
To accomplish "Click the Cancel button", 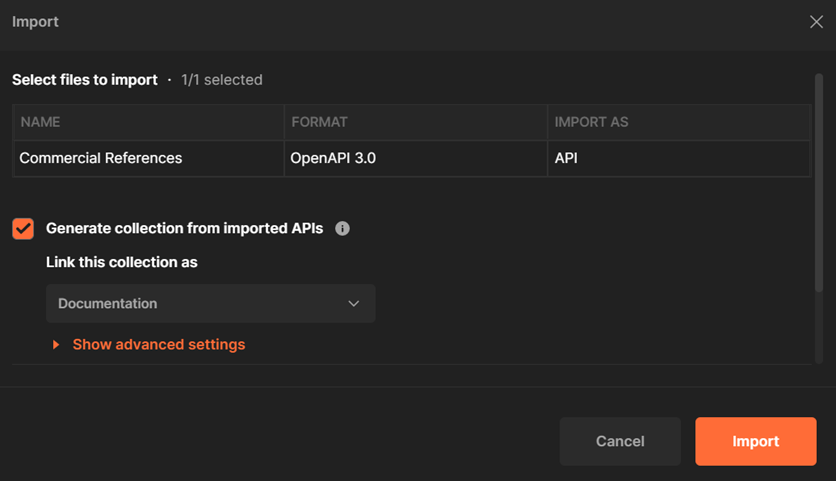I will (x=620, y=442).
